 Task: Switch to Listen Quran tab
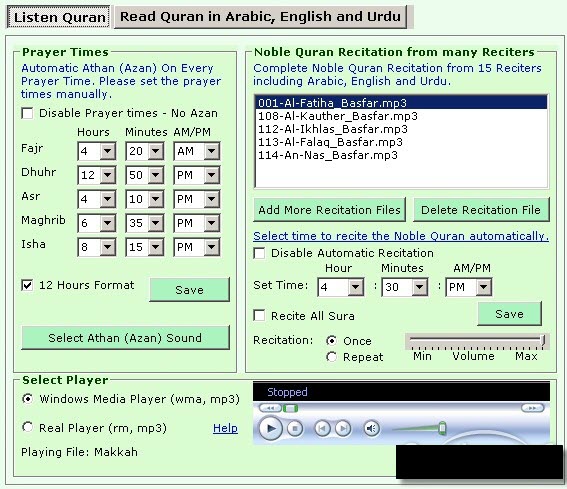click(59, 17)
